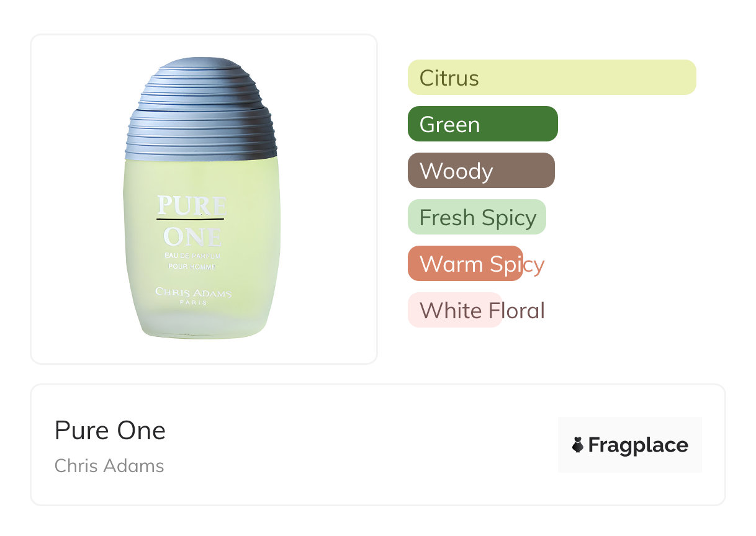This screenshot has width=756, height=536.
Task: Click the PURE ONE label on bottle
Action: pos(191,221)
